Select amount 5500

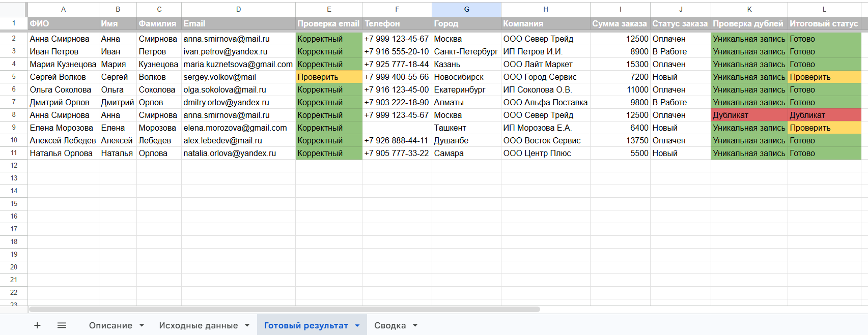[620, 153]
